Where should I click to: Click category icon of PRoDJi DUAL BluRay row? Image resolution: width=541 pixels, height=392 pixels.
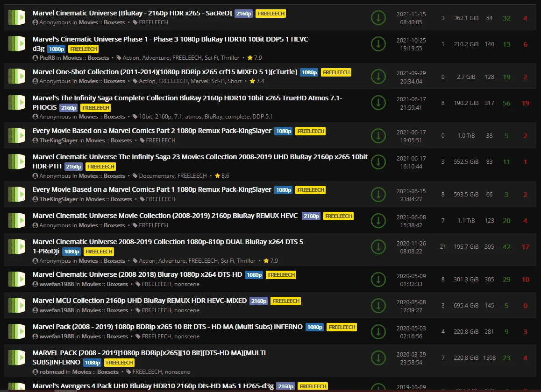(x=16, y=246)
